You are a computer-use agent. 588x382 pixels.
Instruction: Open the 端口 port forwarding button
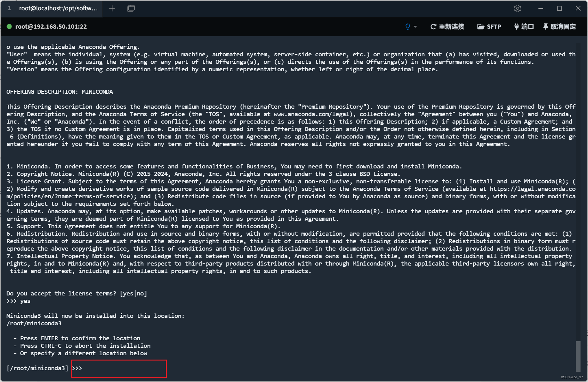point(524,27)
